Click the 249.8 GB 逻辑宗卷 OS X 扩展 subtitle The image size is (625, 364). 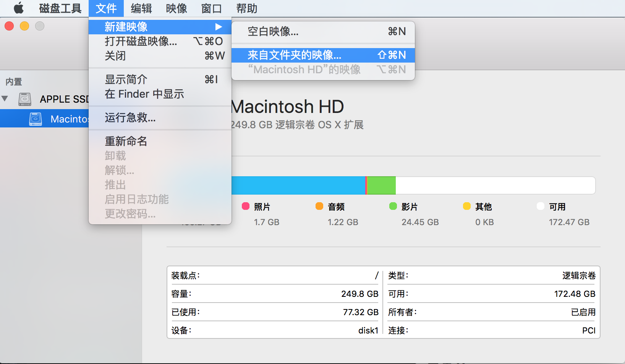(298, 125)
